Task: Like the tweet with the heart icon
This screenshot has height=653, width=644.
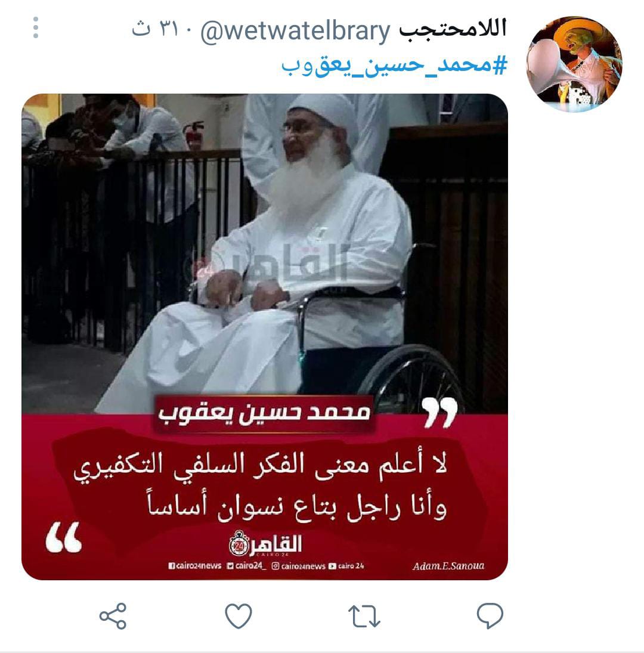Action: pos(239,615)
